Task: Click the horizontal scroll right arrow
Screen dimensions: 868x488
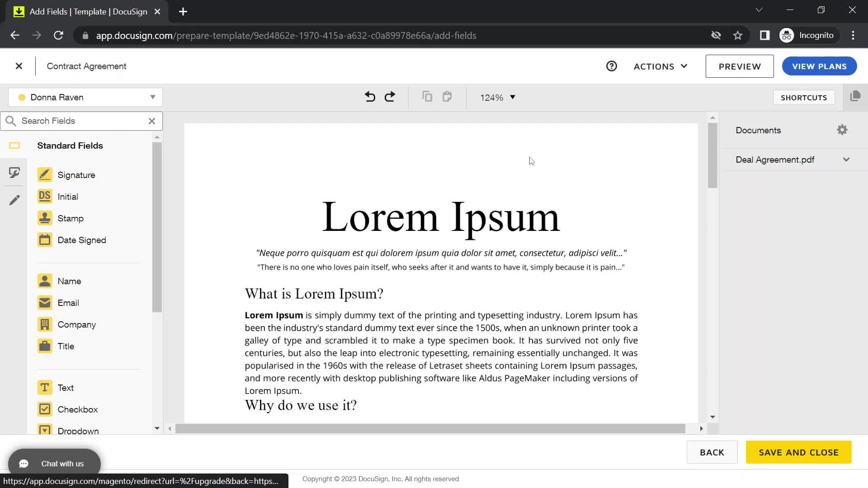Action: [x=701, y=428]
